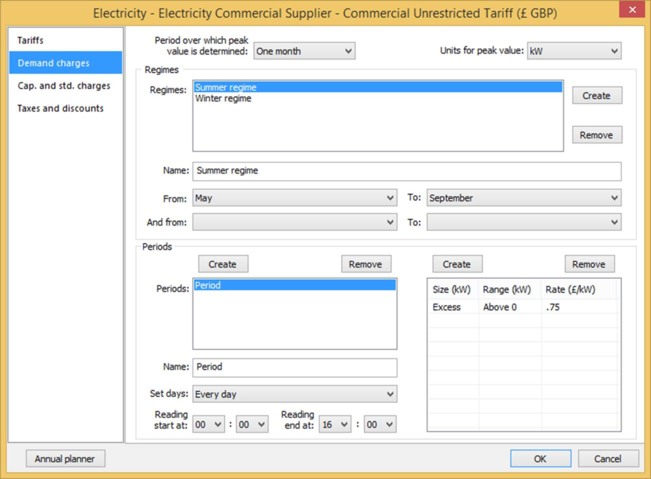651x479 pixels.
Task: Switch to Cap. and std. charges
Action: coord(63,86)
